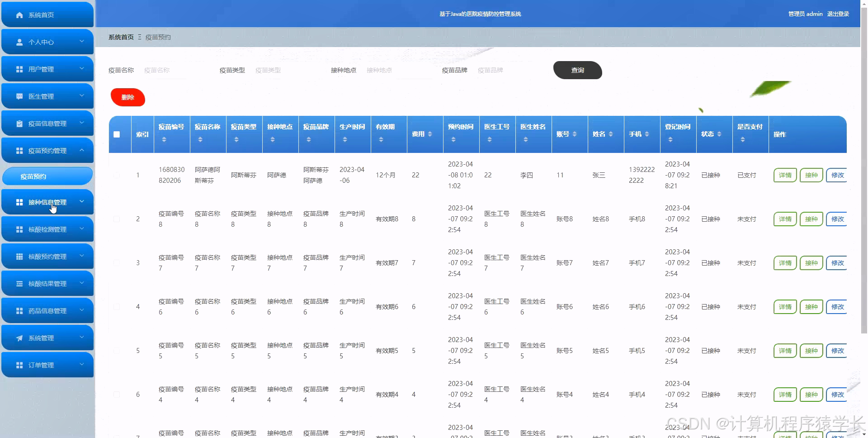Screen dimensions: 868x438
Task: Open the 接种信息管理 menu
Action: tap(47, 202)
